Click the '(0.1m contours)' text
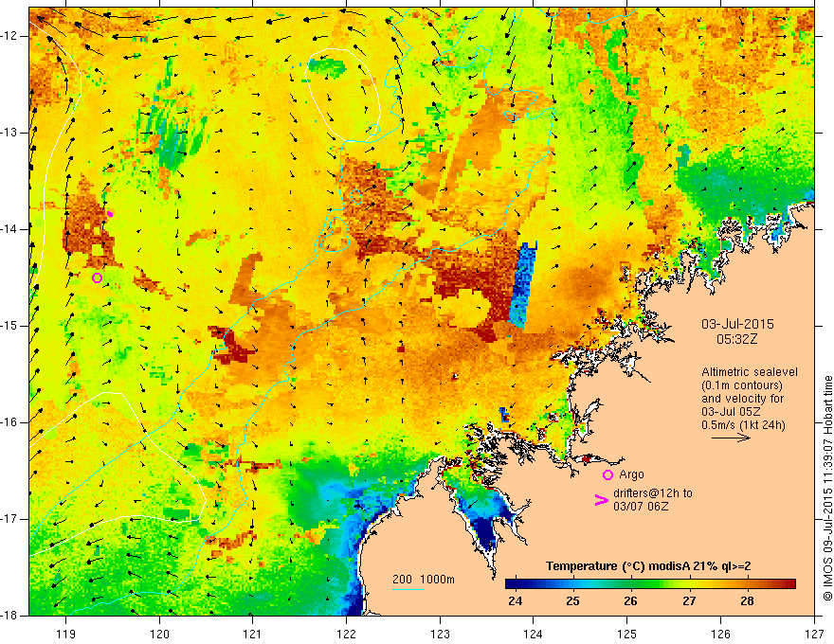Viewport: 834px width, 644px height. click(742, 385)
